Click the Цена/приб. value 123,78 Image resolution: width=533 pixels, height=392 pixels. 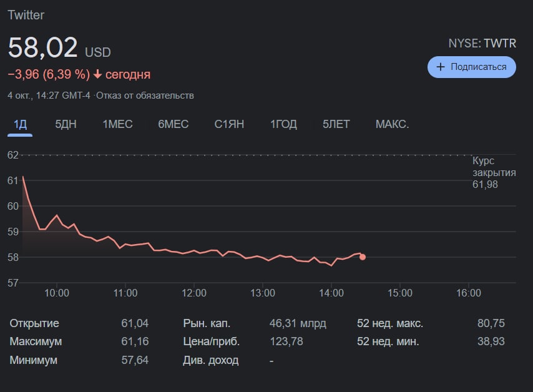[286, 341]
